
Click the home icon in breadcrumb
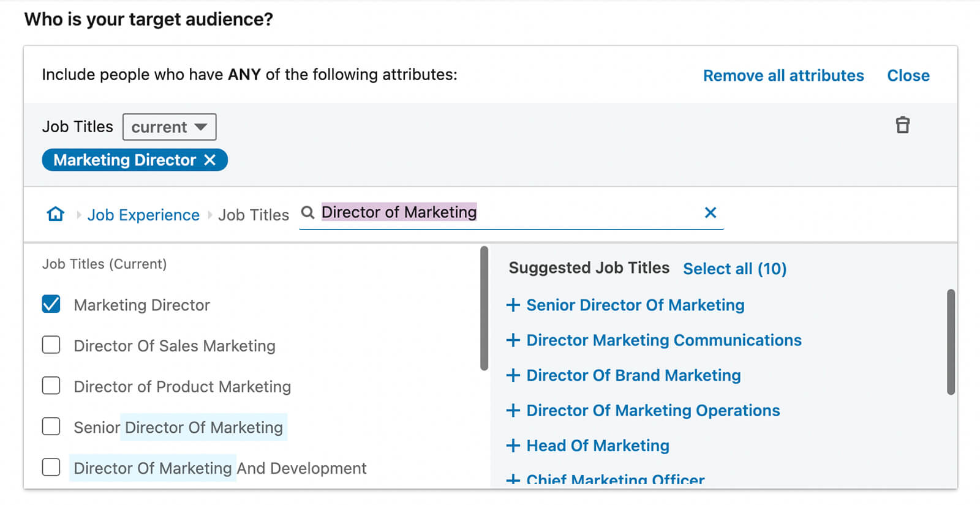coord(56,214)
